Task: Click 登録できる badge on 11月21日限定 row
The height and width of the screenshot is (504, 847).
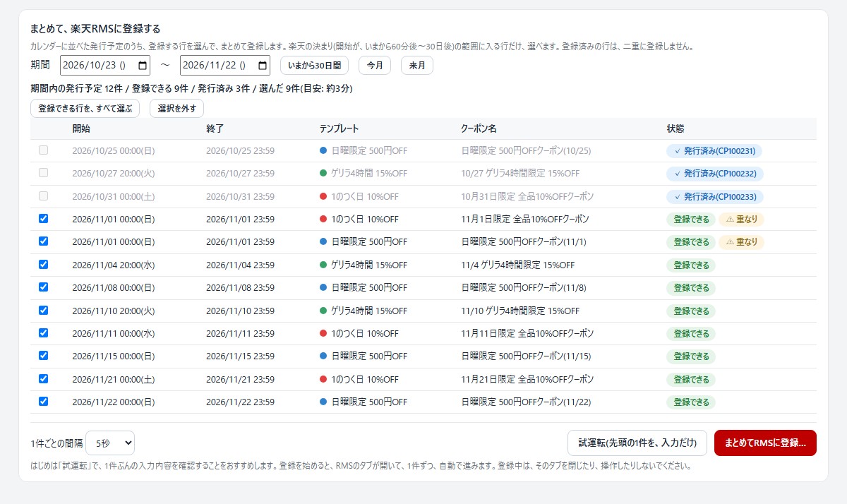Action: (x=691, y=380)
